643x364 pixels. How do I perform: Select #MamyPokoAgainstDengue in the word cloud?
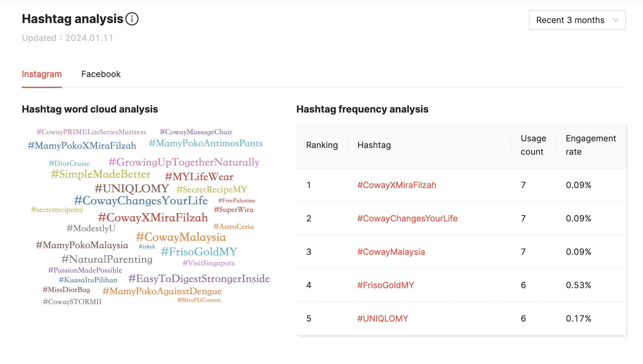162,291
